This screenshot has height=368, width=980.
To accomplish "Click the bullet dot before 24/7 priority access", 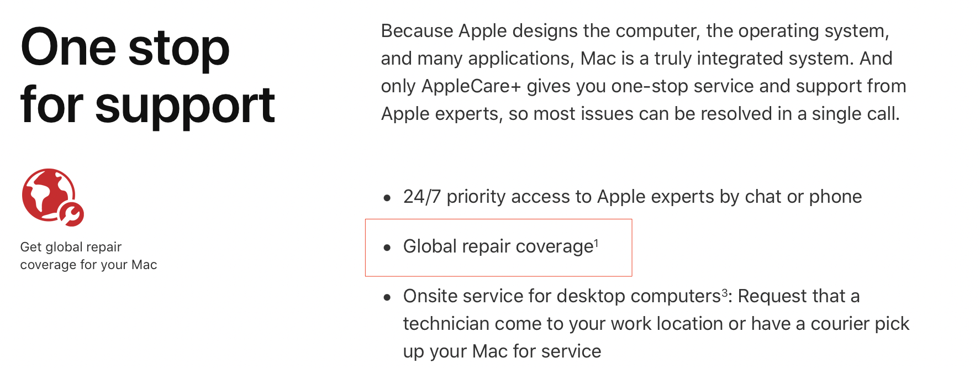I will (x=387, y=198).
